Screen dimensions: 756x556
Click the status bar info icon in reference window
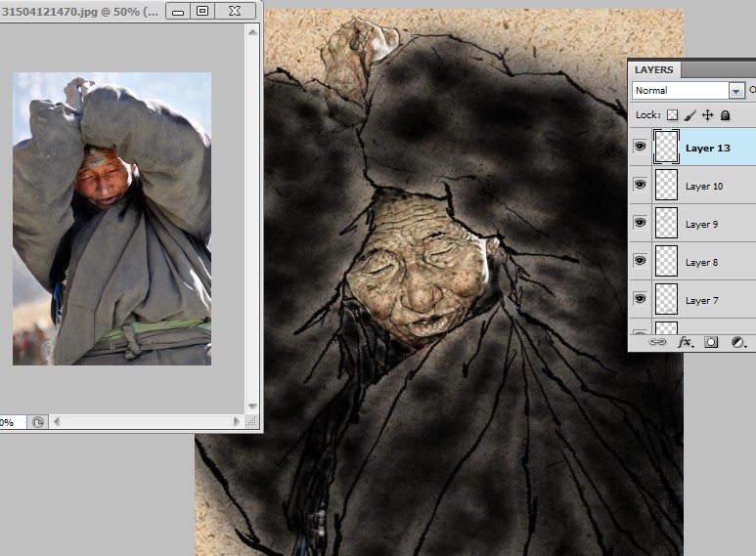pyautogui.click(x=37, y=422)
